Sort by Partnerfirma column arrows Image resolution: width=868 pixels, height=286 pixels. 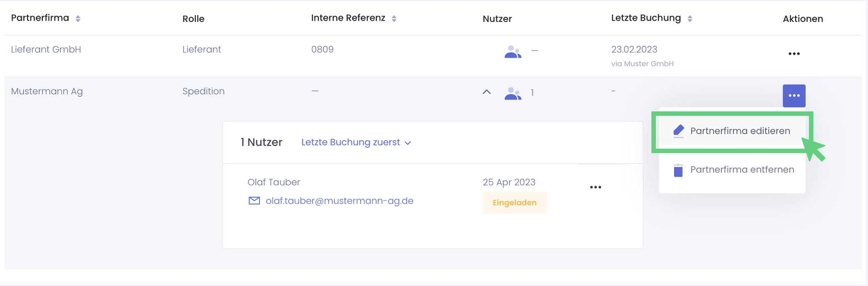(x=78, y=19)
